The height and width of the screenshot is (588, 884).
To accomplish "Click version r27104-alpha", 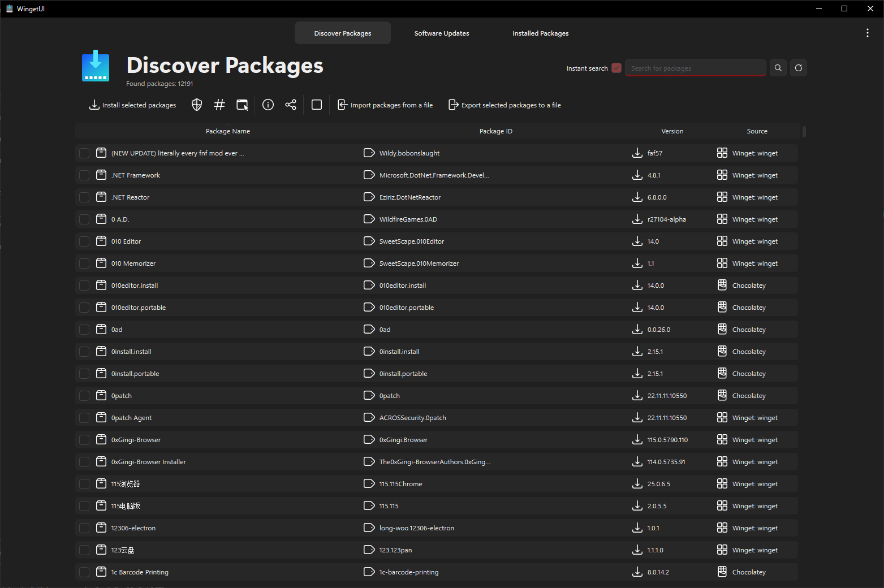I will [x=667, y=219].
